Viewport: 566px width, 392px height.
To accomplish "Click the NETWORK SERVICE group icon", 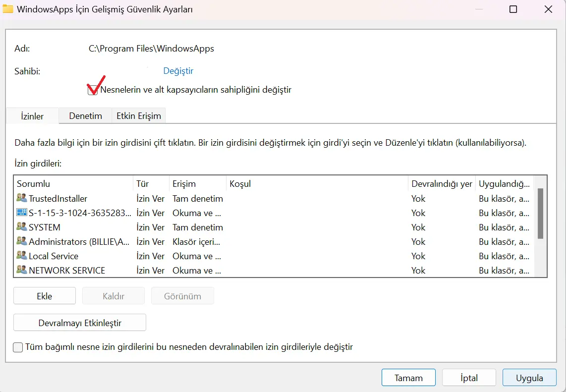I will pyautogui.click(x=22, y=270).
